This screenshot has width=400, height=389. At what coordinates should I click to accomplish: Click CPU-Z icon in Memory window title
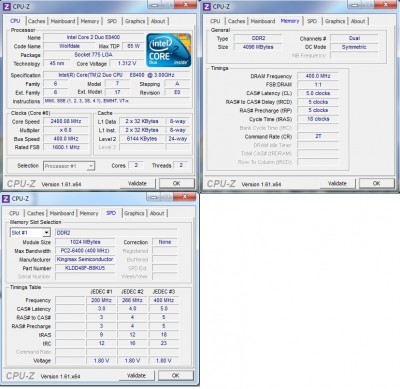pyautogui.click(x=207, y=7)
